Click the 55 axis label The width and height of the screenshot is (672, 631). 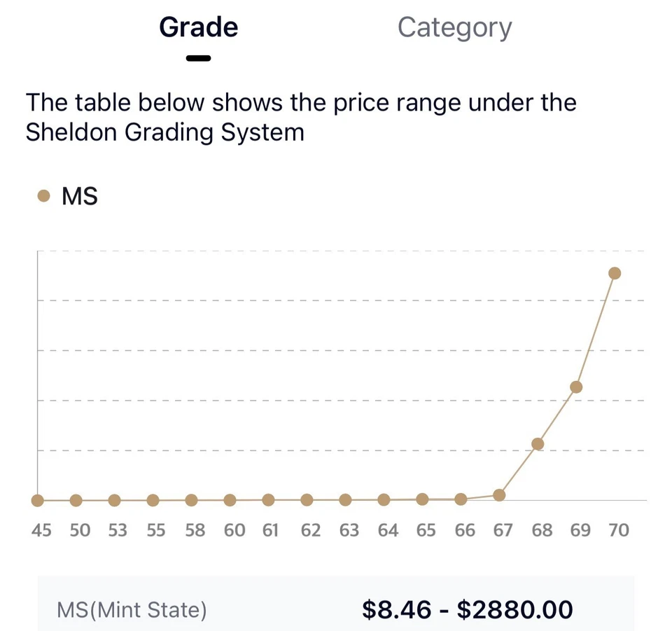156,531
